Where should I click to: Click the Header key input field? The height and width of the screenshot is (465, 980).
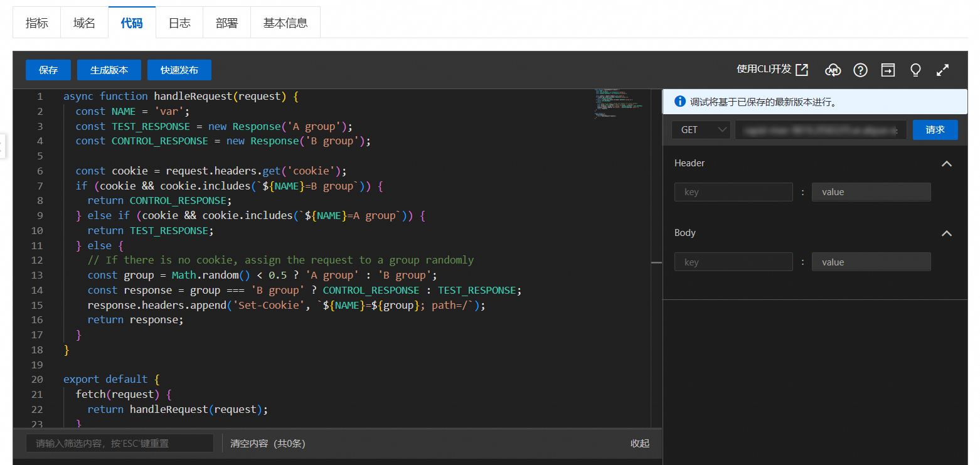click(733, 192)
